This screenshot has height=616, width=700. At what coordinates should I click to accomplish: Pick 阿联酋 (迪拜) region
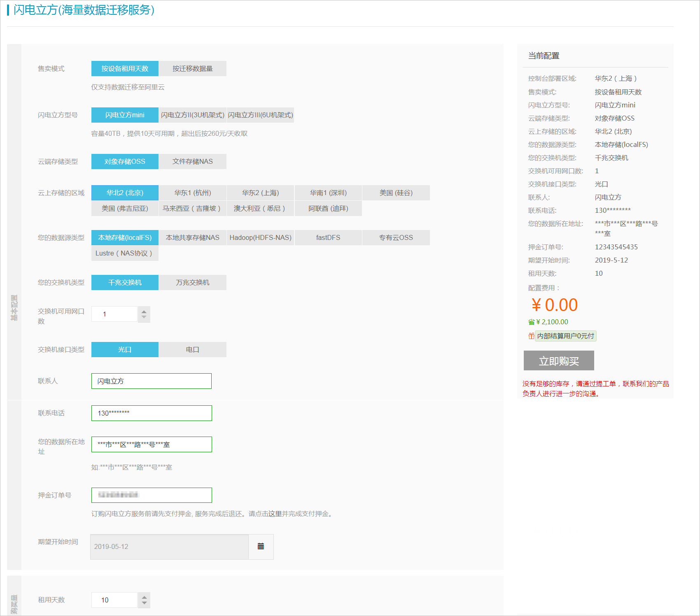[x=328, y=209]
